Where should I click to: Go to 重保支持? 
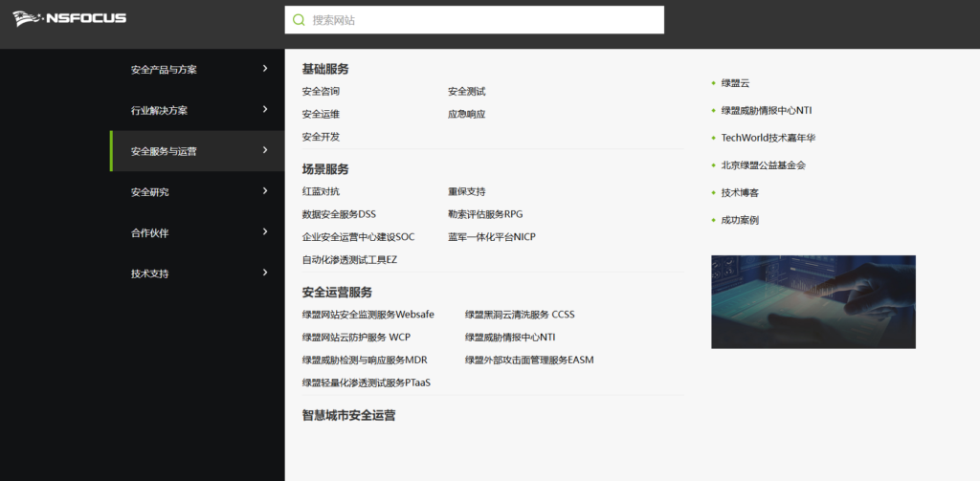click(x=466, y=191)
